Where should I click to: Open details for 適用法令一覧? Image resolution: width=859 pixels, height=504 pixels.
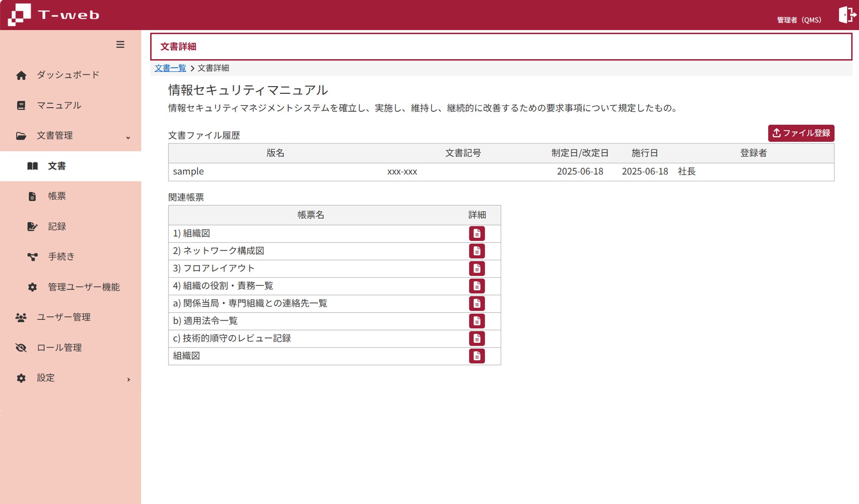point(477,321)
